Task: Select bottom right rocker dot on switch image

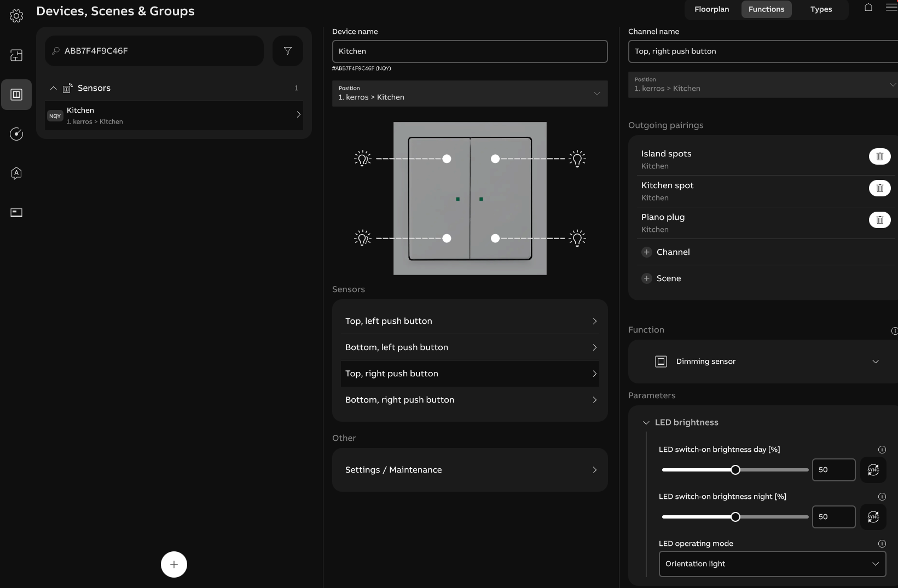Action: click(495, 238)
